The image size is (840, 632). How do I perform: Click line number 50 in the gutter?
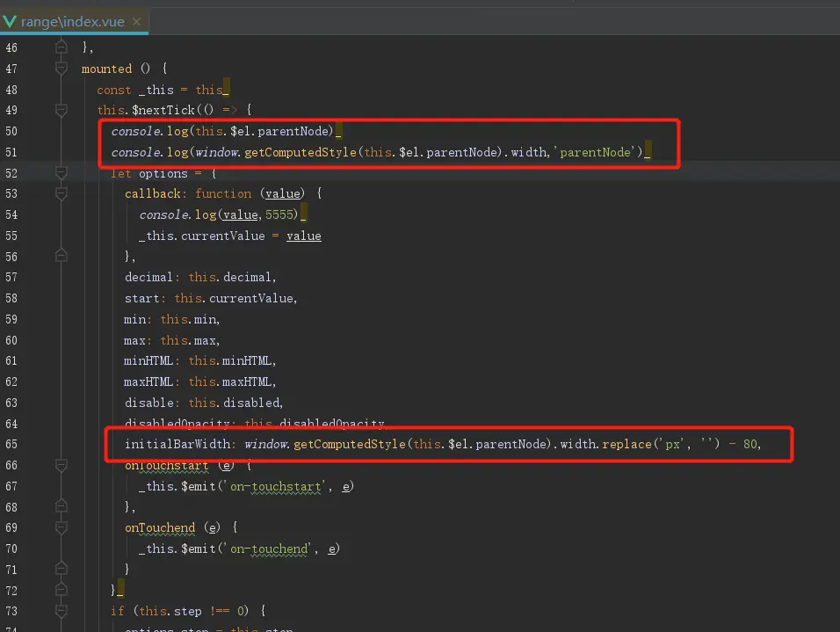(x=11, y=132)
